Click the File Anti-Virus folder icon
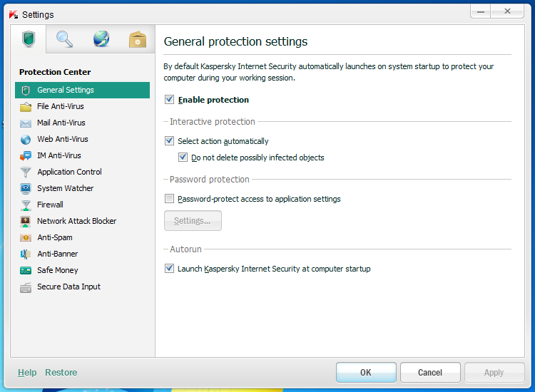This screenshot has height=392, width=535. click(x=26, y=107)
